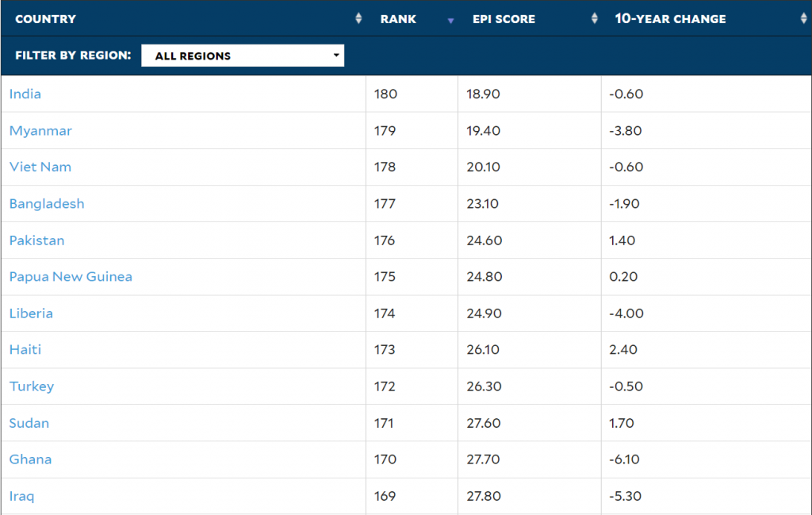Sort table by Country column arrows

pos(358,19)
